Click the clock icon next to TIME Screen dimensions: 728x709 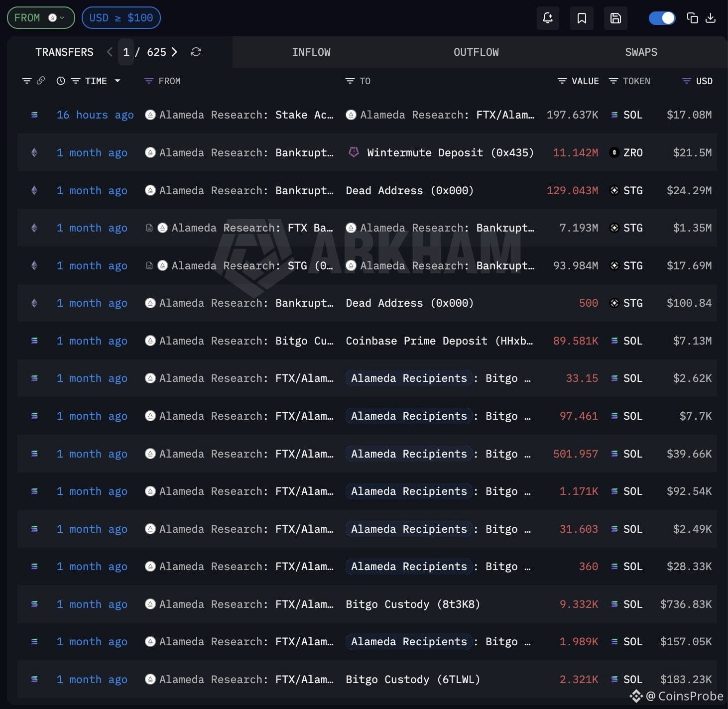(x=61, y=81)
